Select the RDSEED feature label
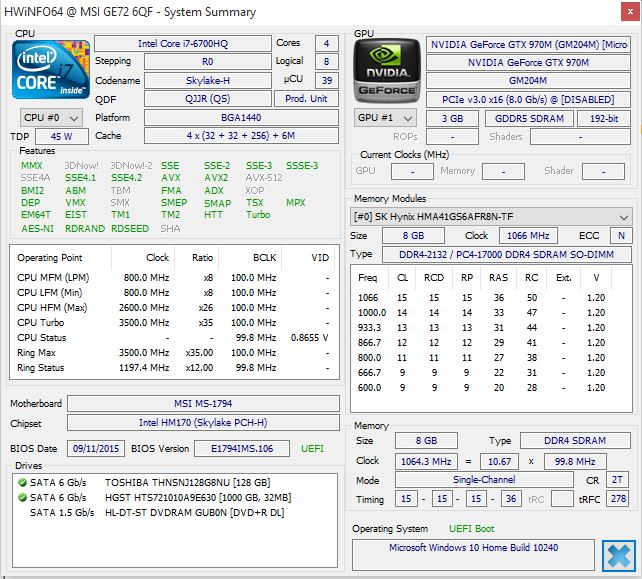The width and height of the screenshot is (642, 579). click(x=130, y=228)
